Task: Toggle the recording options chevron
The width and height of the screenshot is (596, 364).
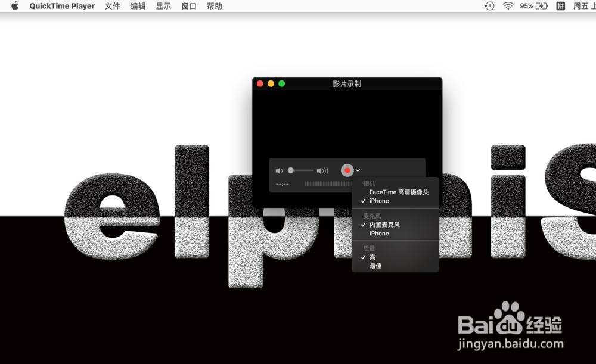Action: [358, 170]
